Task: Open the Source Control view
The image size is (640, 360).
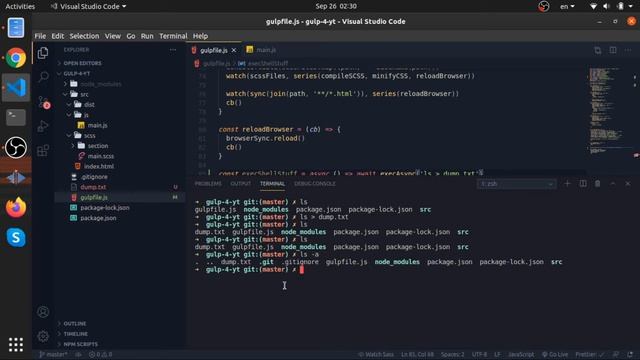Action: coord(43,102)
